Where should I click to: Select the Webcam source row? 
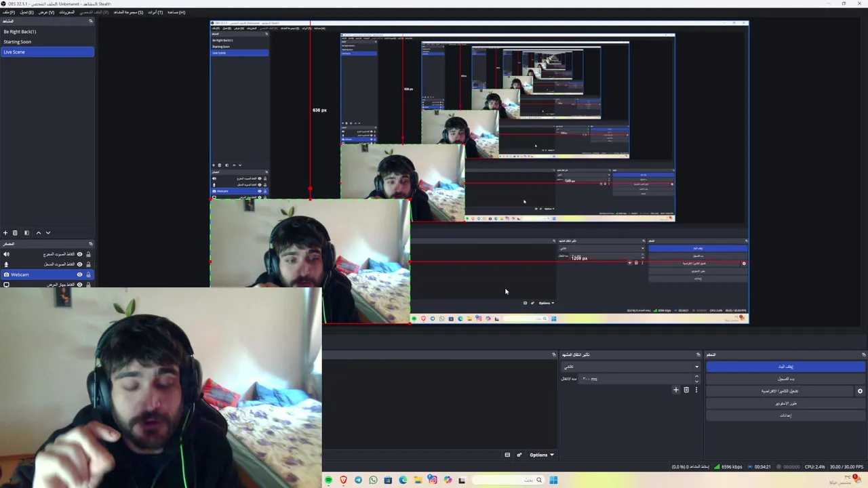pyautogui.click(x=47, y=274)
